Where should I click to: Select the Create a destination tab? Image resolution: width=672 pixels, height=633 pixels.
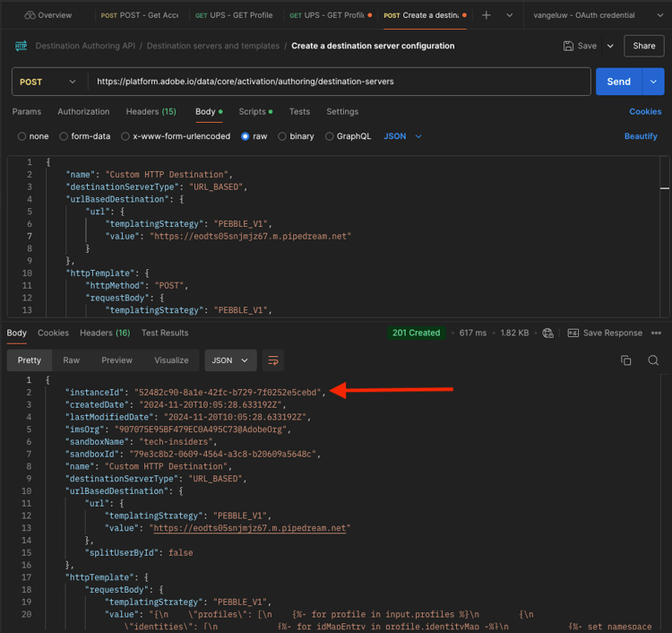click(425, 15)
